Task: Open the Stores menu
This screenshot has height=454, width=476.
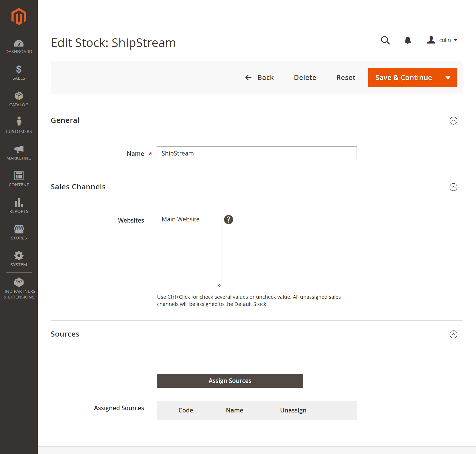Action: tap(19, 232)
